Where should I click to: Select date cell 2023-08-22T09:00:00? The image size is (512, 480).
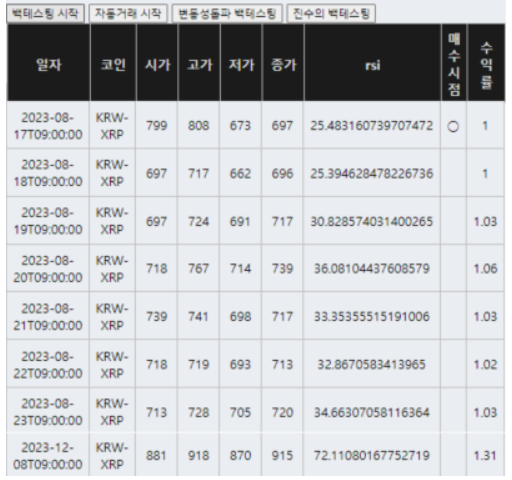pyautogui.click(x=48, y=364)
